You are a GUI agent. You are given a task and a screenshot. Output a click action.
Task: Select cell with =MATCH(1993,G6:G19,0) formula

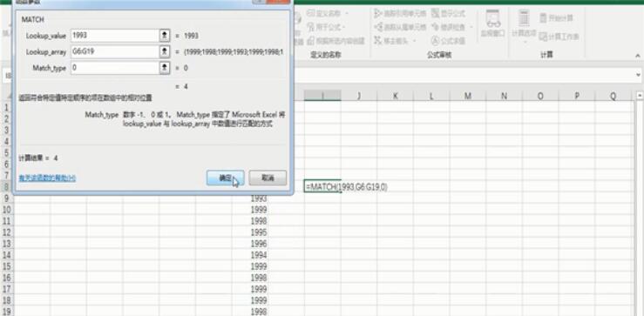click(322, 186)
